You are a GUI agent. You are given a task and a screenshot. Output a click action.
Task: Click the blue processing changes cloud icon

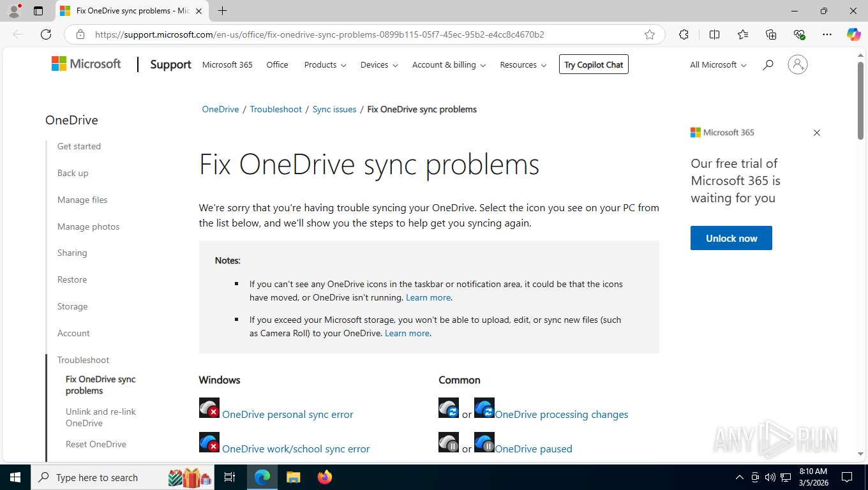(x=484, y=408)
